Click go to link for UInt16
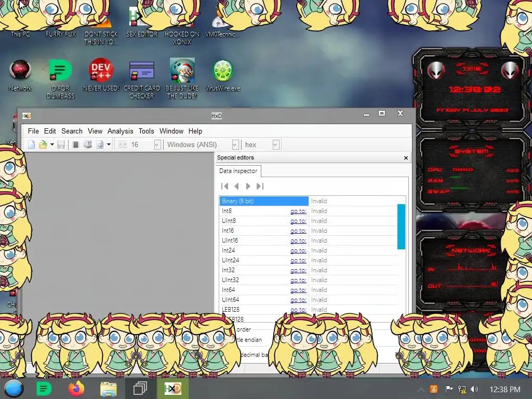The width and height of the screenshot is (532, 399). coord(298,241)
